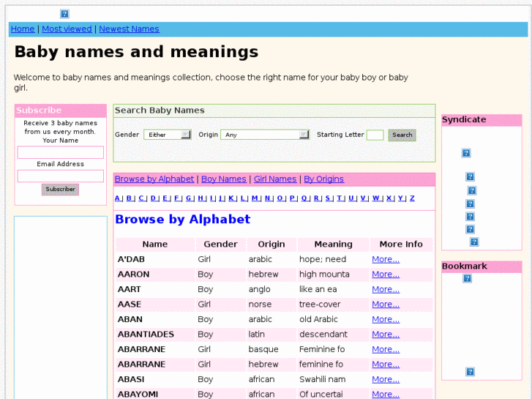Viewport: 532px width, 399px height.
Task: Click the Gender column header
Action: 220,244
